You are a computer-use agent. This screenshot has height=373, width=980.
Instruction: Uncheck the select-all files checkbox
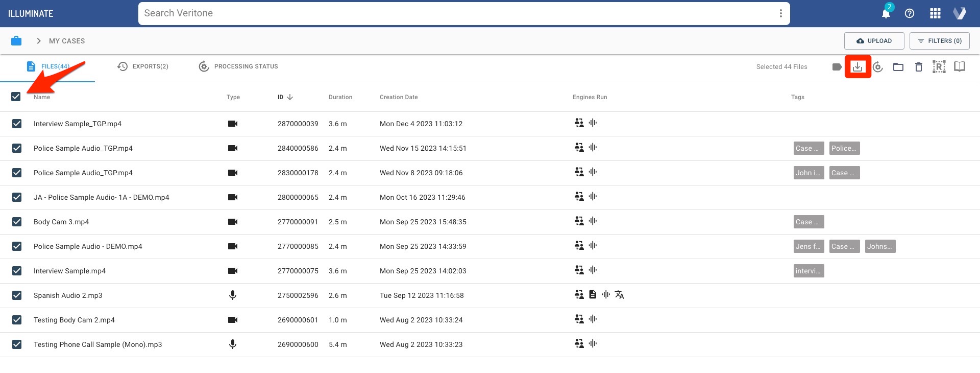point(16,97)
